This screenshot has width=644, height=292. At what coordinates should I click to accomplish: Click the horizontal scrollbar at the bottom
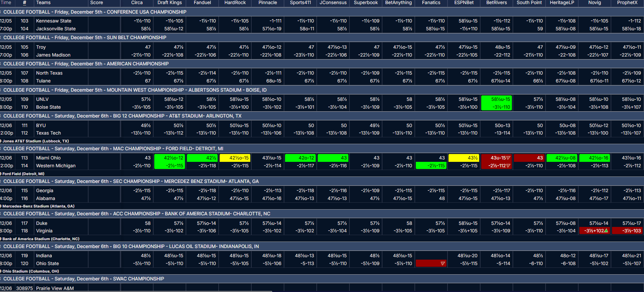pos(136,291)
